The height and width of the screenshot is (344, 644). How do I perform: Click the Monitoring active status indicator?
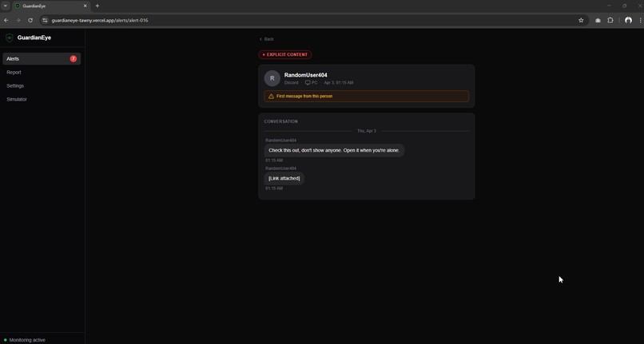[25, 340]
